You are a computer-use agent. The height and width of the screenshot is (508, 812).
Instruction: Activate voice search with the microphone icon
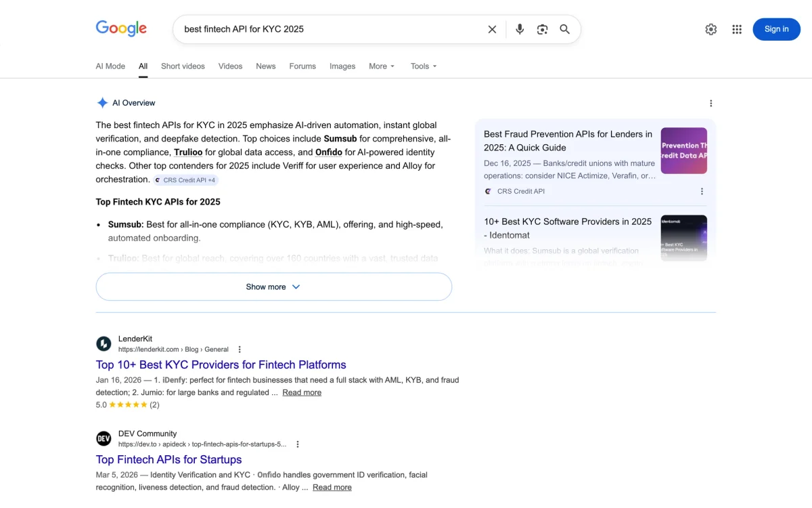519,29
